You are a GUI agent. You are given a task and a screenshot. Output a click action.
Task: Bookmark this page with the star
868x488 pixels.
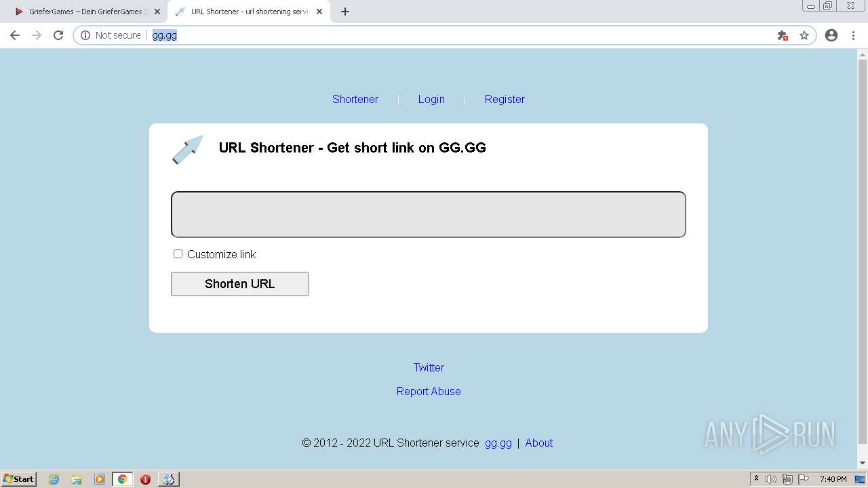pyautogui.click(x=804, y=35)
